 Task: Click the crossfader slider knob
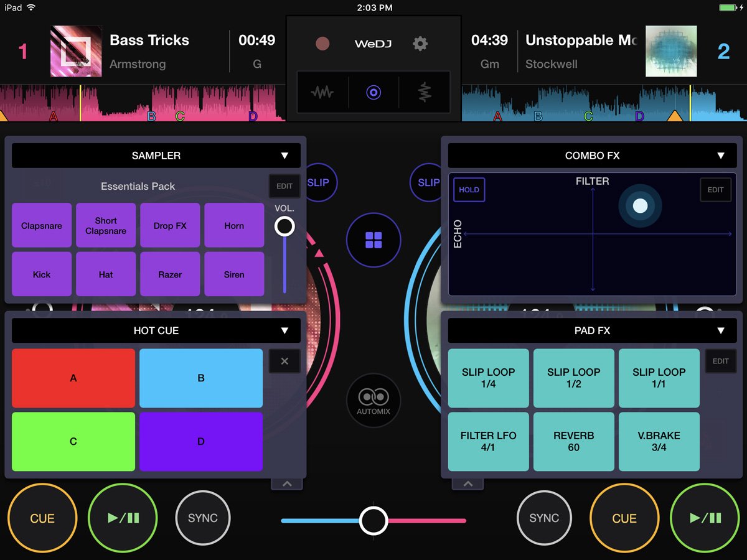[374, 520]
